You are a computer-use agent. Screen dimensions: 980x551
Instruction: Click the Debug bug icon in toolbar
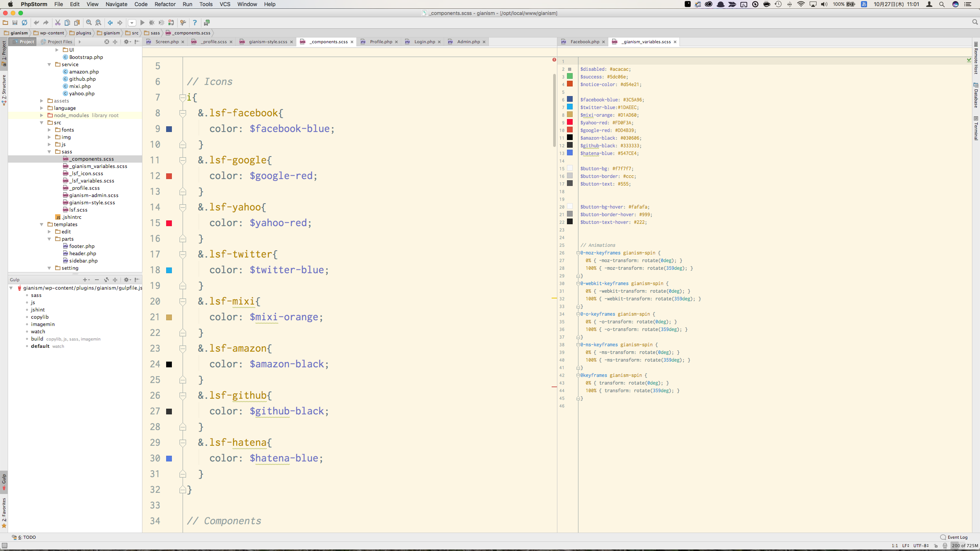(152, 23)
